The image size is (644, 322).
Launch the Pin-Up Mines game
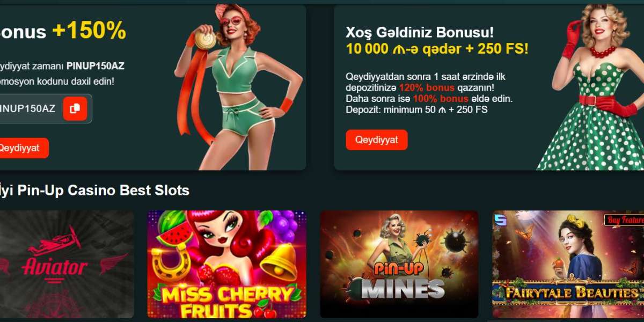(x=399, y=264)
